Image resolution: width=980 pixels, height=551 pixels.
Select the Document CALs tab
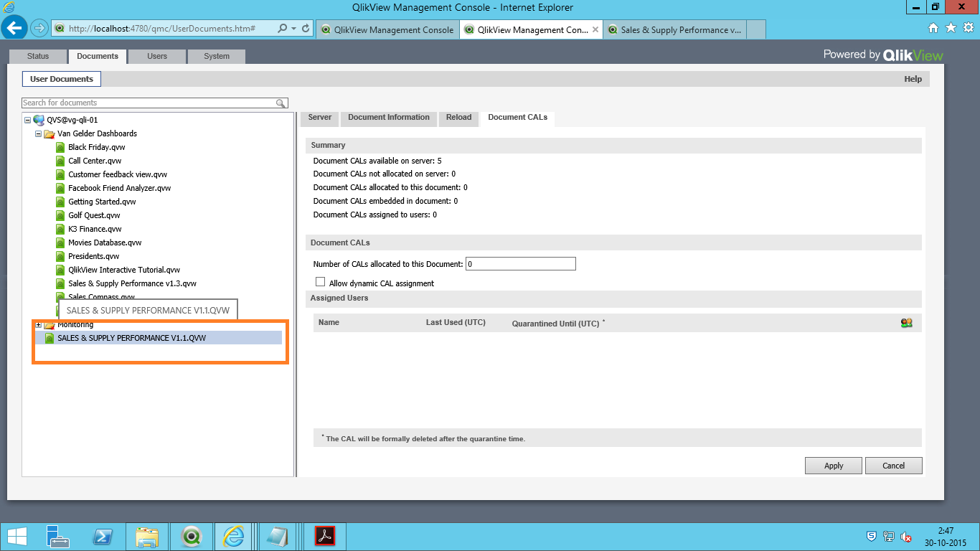[517, 118]
